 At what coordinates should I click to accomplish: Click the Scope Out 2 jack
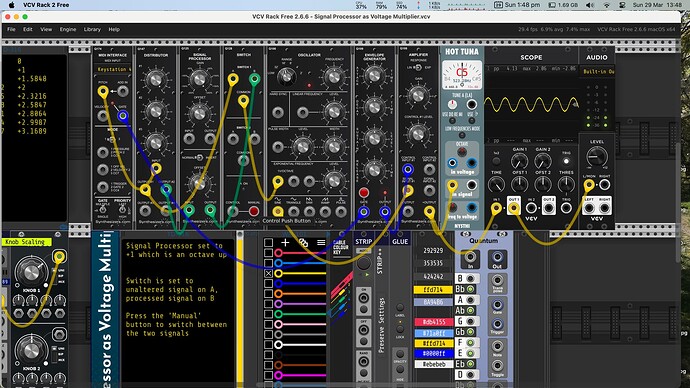coord(548,208)
